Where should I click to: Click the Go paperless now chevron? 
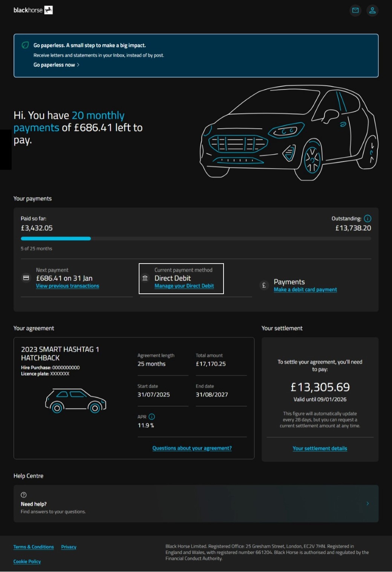[78, 65]
